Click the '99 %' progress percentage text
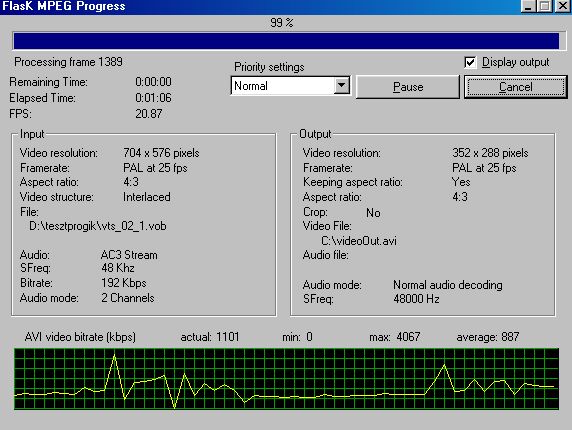The height and width of the screenshot is (430, 572). [282, 23]
